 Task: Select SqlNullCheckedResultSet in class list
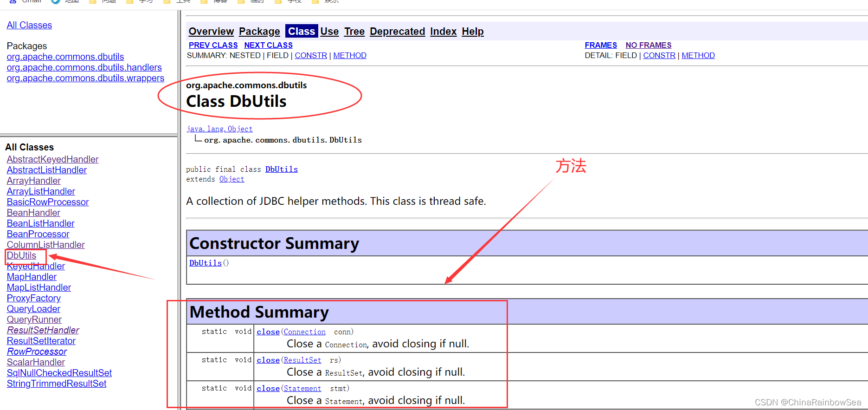(x=59, y=373)
